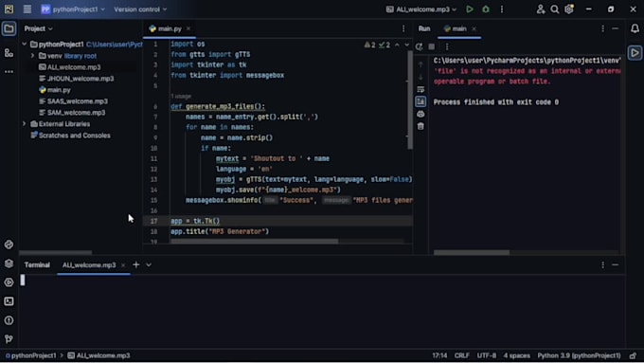Open SAM_welcome.mp3 in the project tree

pyautogui.click(x=72, y=113)
